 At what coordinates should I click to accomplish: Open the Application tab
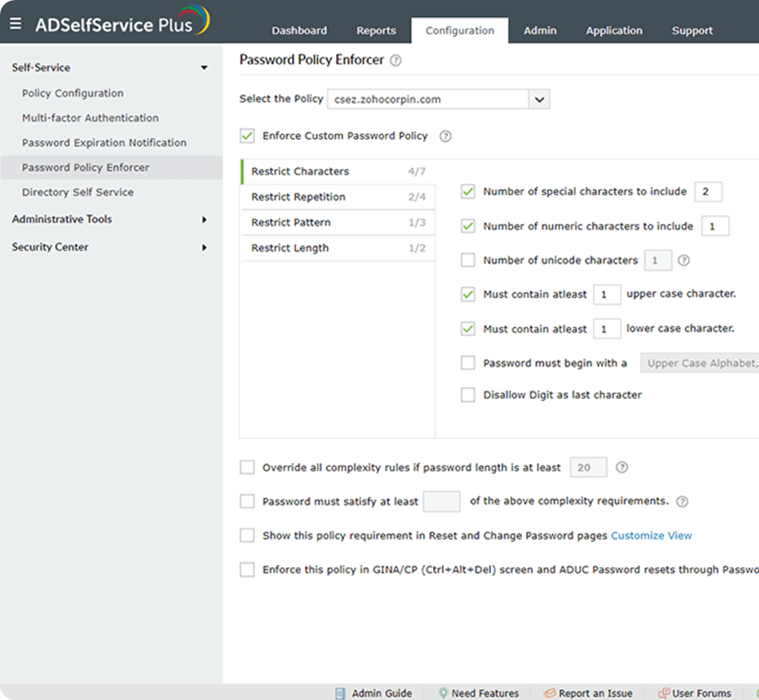click(x=614, y=31)
